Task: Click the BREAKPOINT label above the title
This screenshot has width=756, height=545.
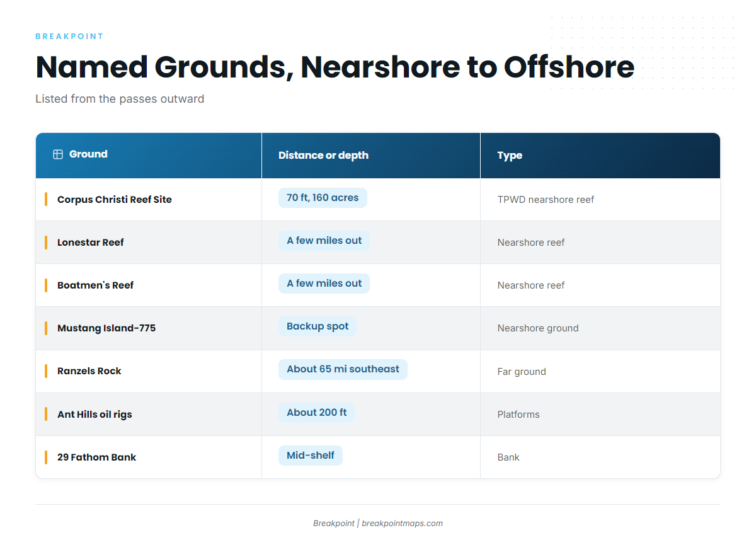Action: pyautogui.click(x=69, y=37)
